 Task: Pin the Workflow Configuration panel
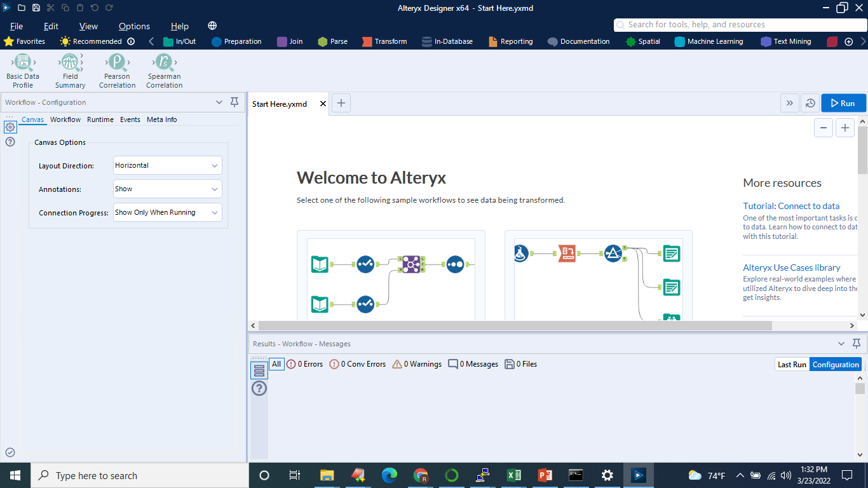point(234,102)
